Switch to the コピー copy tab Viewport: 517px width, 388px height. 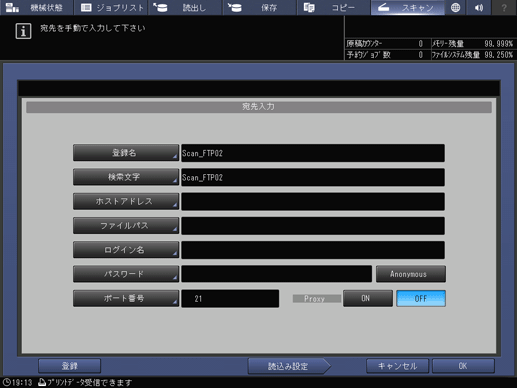(333, 7)
